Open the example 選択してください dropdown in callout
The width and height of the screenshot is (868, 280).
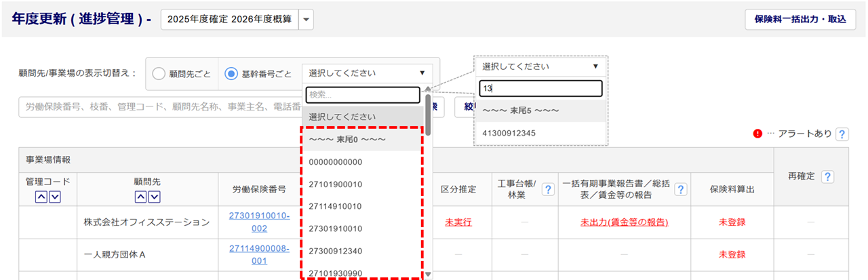(540, 66)
